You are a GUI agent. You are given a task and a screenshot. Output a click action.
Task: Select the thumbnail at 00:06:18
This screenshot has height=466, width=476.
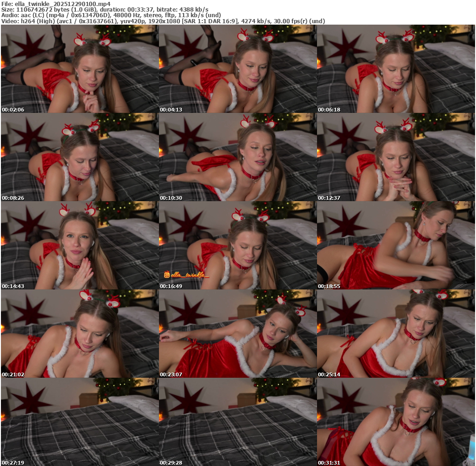396,69
